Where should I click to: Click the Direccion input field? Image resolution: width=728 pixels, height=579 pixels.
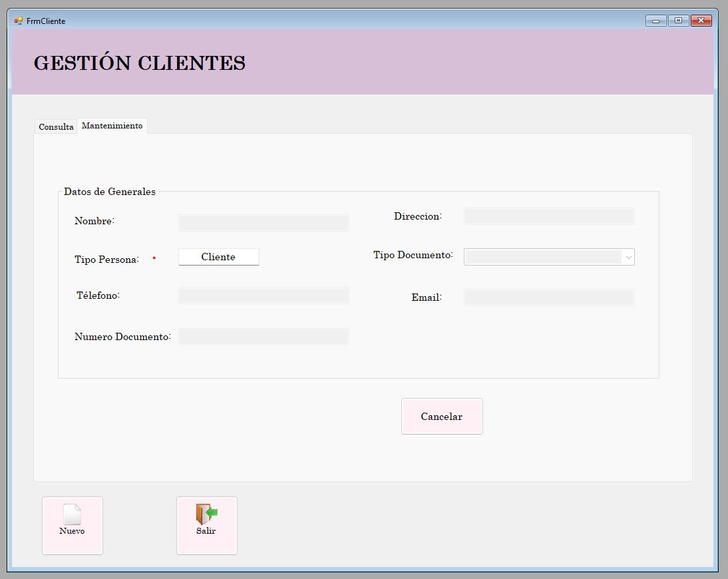click(549, 216)
